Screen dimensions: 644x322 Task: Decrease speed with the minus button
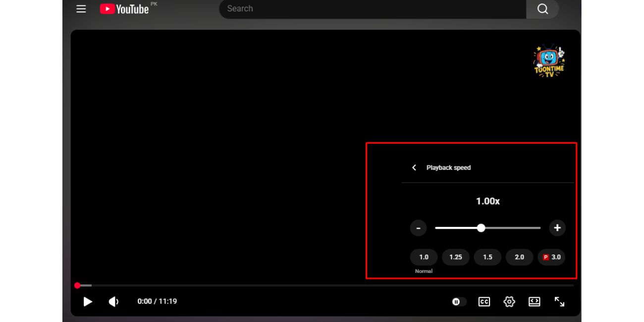click(419, 228)
